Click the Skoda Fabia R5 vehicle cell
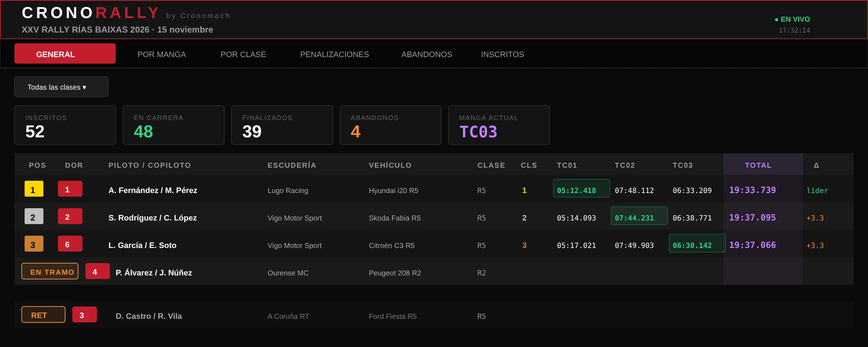868x347 pixels. [395, 218]
